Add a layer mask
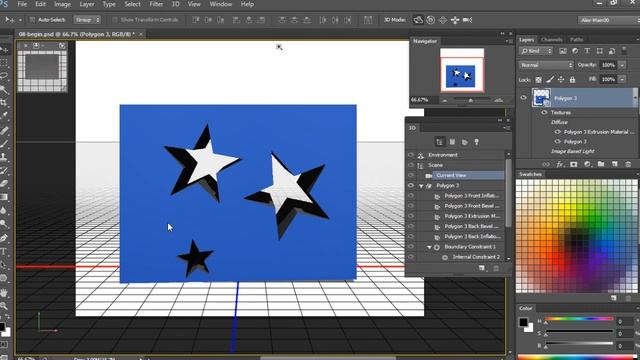640x360 pixels. (573, 164)
